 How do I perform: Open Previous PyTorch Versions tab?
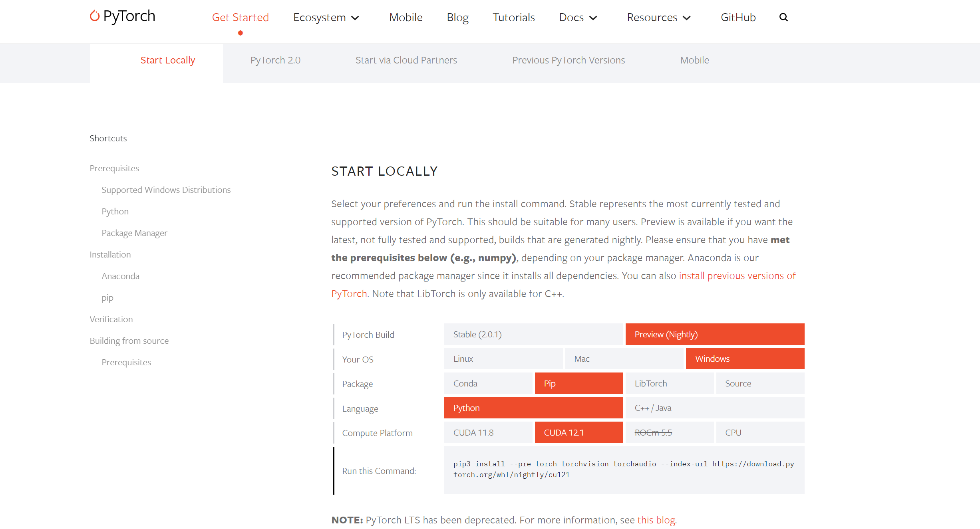coord(569,60)
